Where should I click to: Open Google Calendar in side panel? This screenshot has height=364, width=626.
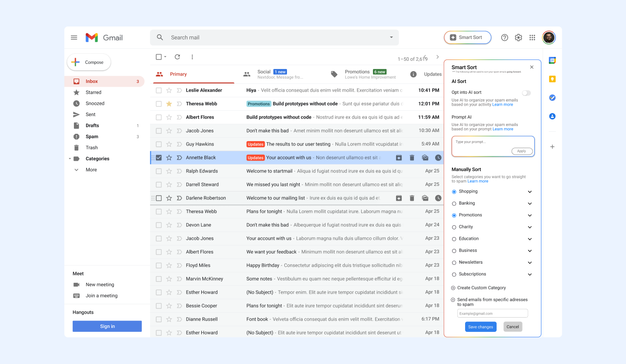coord(552,60)
